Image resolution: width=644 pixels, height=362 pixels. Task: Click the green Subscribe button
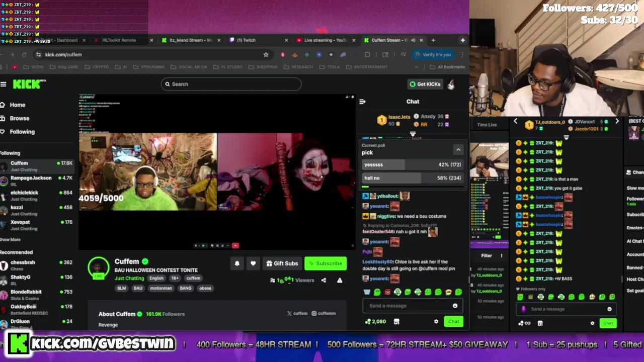[x=326, y=263]
